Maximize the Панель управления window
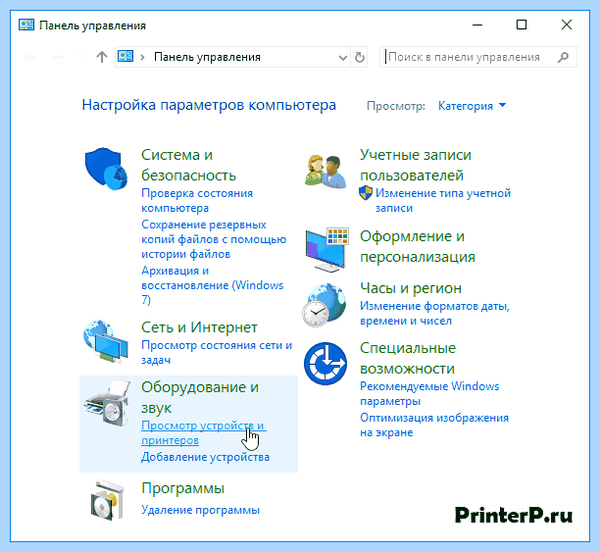600x552 pixels. [521, 25]
